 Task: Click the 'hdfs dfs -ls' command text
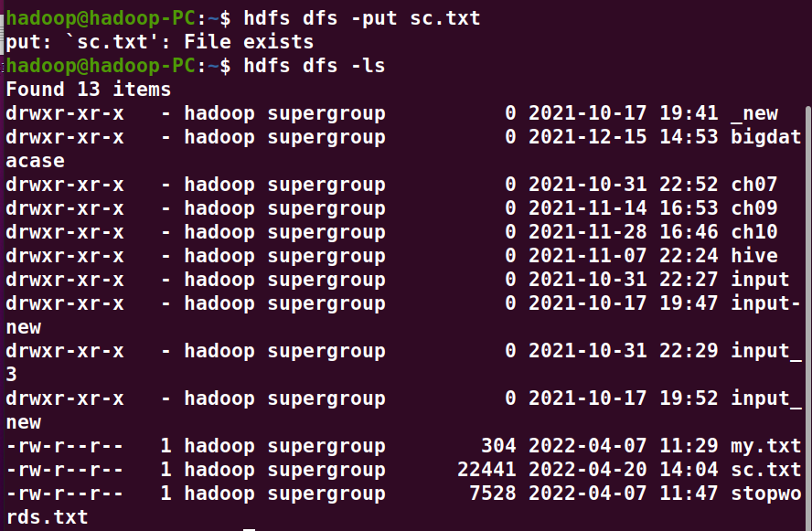(x=315, y=66)
